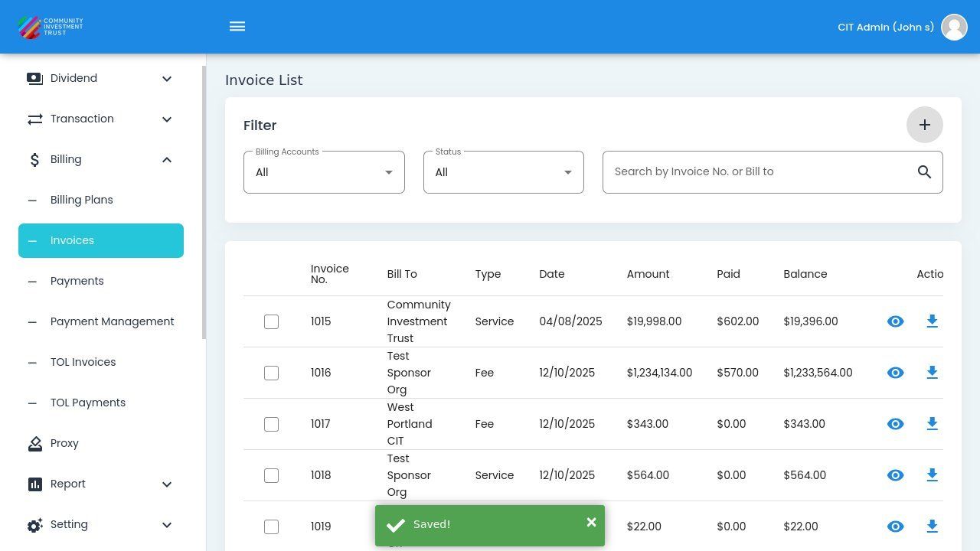Viewport: 980px width, 551px height.
Task: Open TOL Invoices page
Action: pos(83,362)
